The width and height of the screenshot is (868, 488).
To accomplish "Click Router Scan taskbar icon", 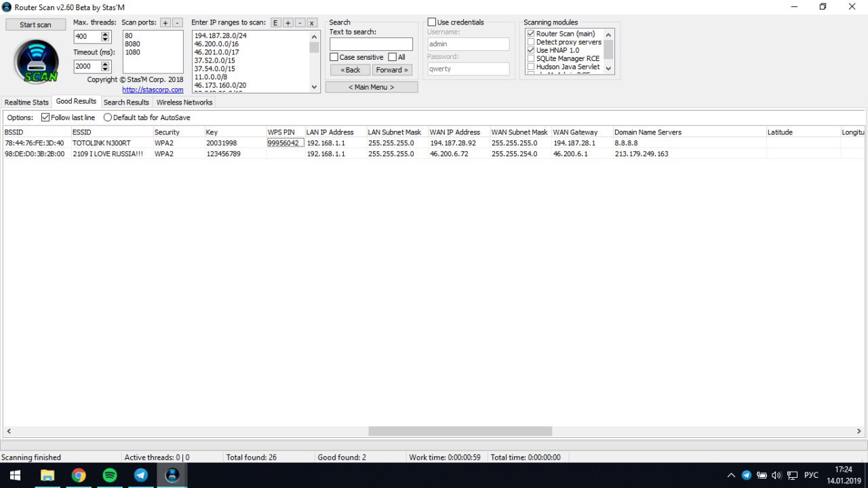I will pos(172,475).
